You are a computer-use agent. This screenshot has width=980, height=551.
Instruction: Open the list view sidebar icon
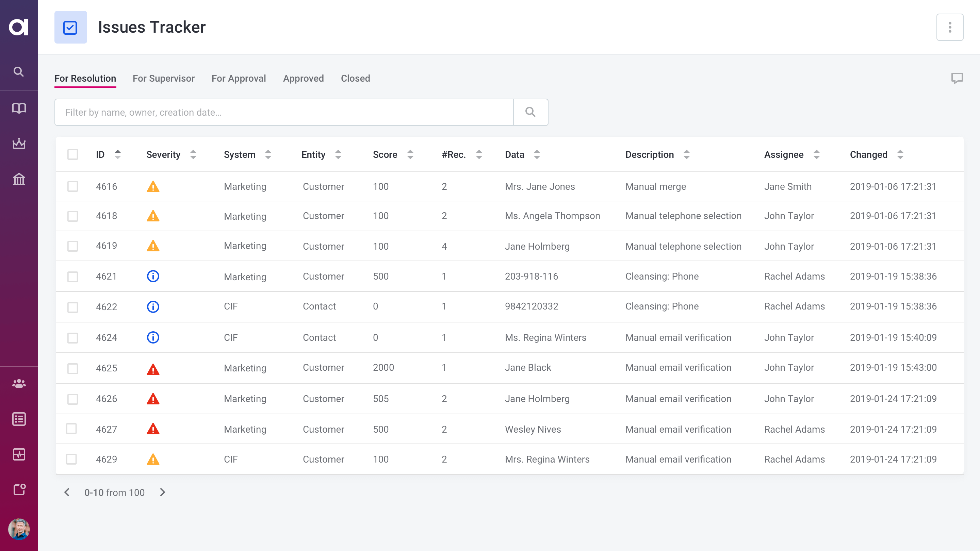pyautogui.click(x=19, y=419)
